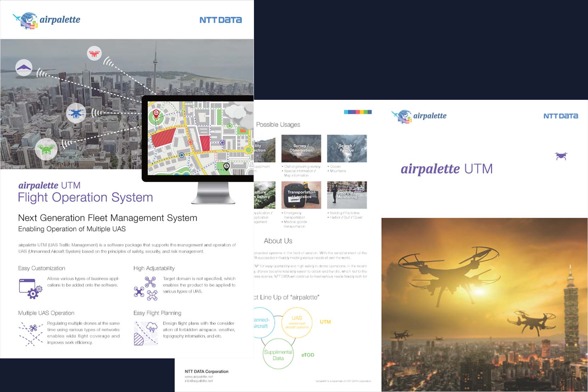Select the Security / Monitoring image
This screenshot has width=588, height=392.
(x=347, y=195)
